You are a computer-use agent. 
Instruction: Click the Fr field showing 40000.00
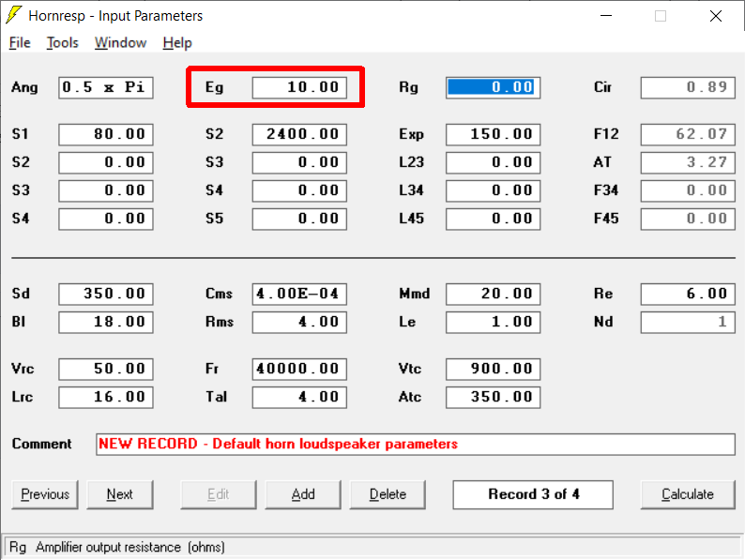(299, 369)
